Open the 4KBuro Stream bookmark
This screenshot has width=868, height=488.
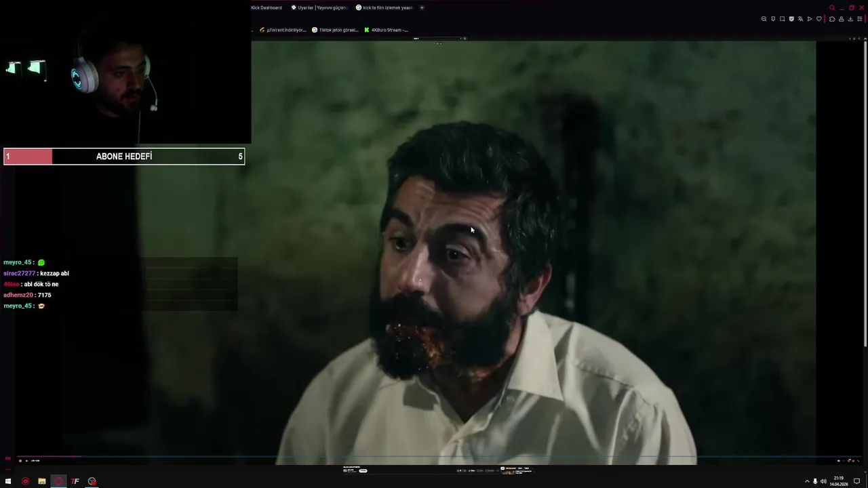click(x=387, y=30)
